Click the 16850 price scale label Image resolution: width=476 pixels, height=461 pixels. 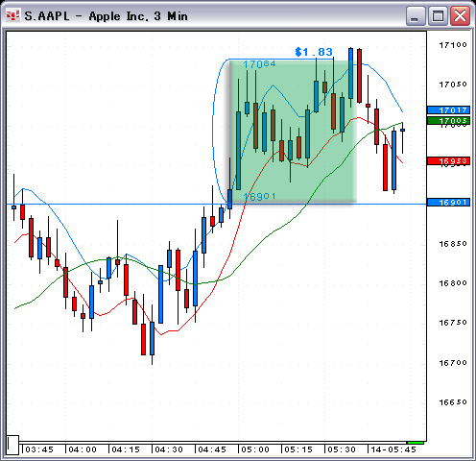pos(452,244)
